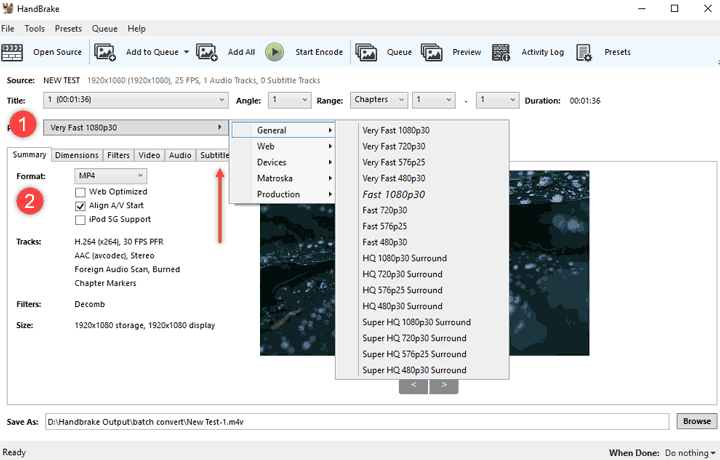Choose the Fast 576p25 preset

(422, 226)
